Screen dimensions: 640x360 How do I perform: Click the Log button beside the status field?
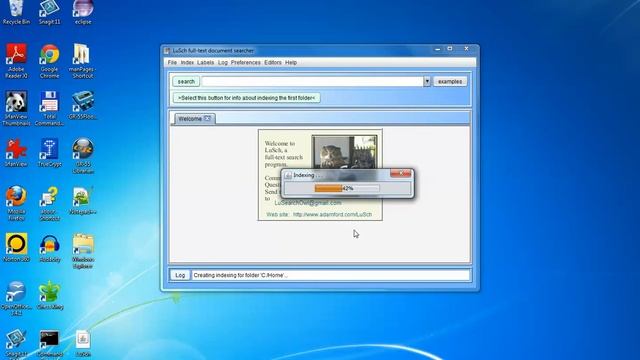(180, 275)
